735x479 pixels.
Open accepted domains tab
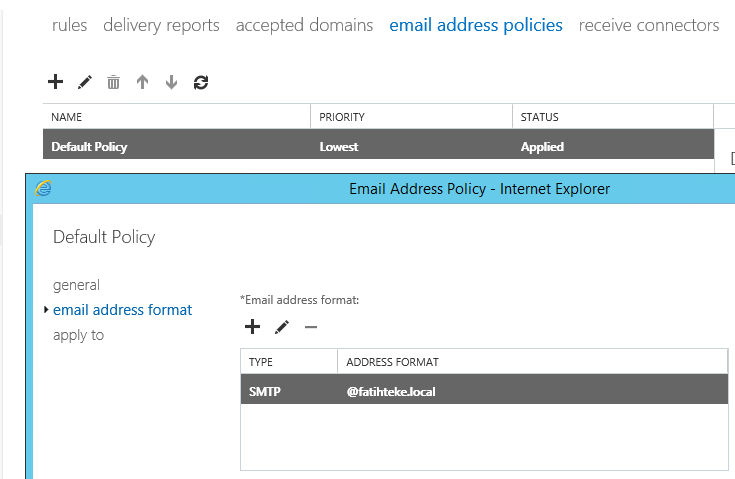304,25
